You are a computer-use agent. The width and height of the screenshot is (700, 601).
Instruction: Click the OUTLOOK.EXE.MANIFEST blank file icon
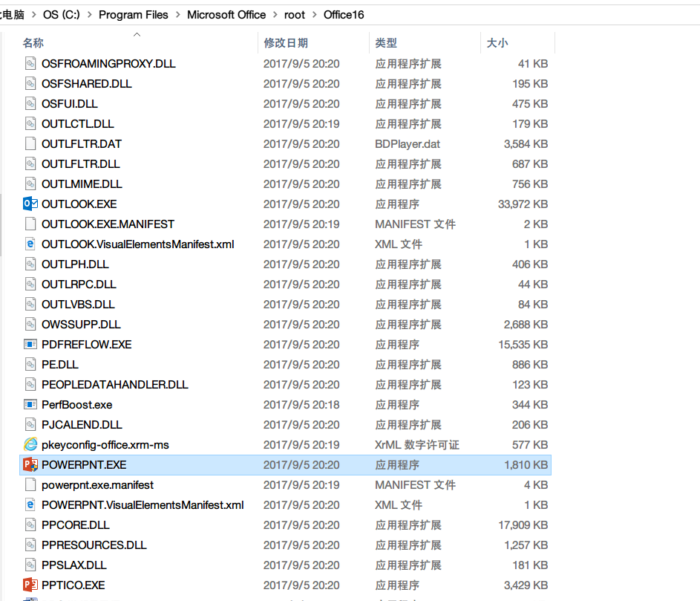(x=30, y=224)
